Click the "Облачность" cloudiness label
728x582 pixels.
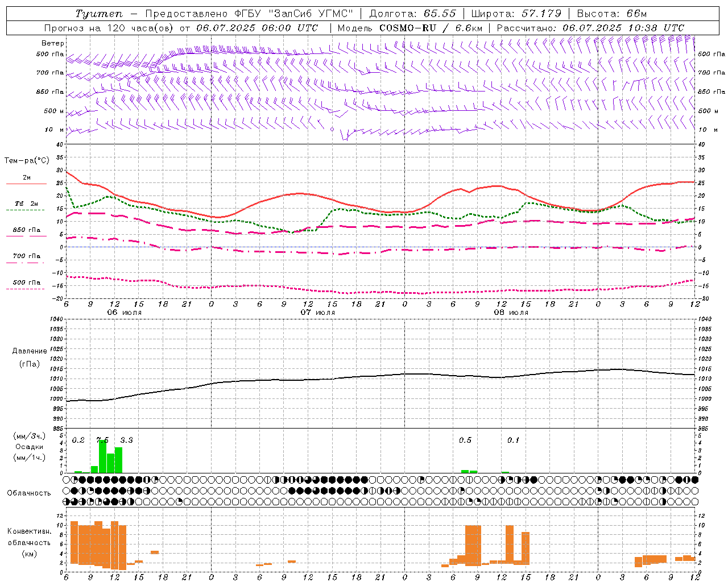pos(29,493)
